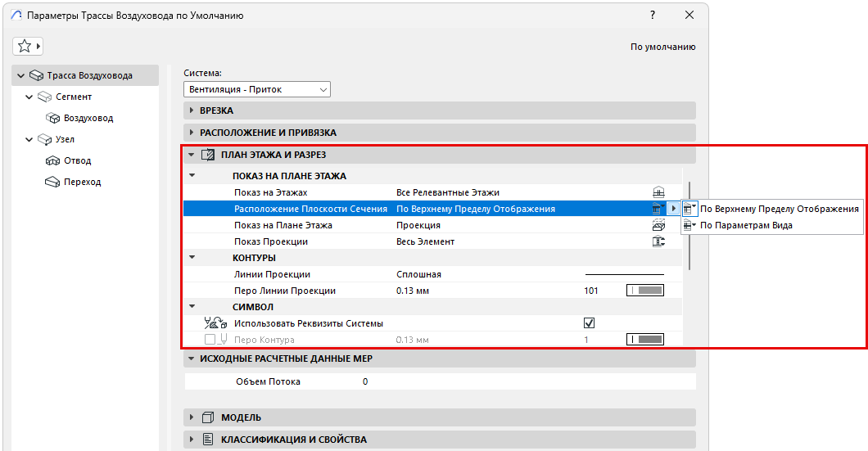Expand the МОДЕЛЬ panel

192,417
